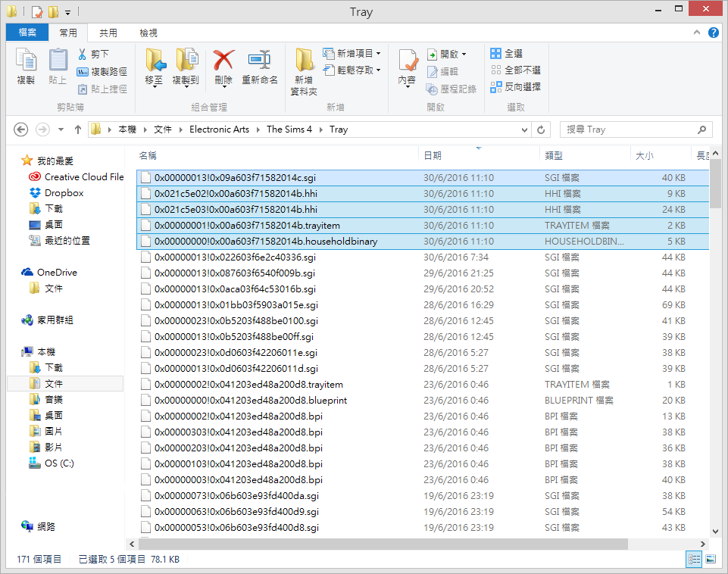The height and width of the screenshot is (574, 728).
Task: Switch to the Share (共用) tab
Action: (x=108, y=33)
